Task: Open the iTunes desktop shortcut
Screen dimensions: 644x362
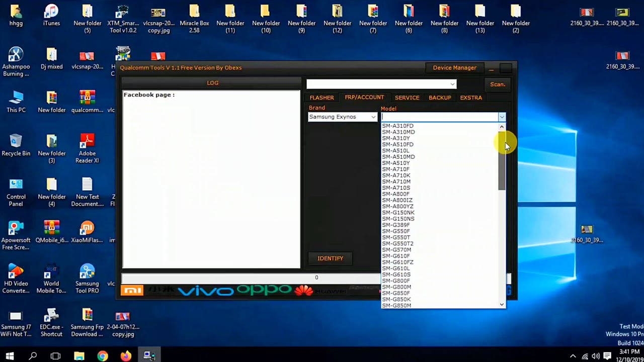Action: [x=51, y=15]
